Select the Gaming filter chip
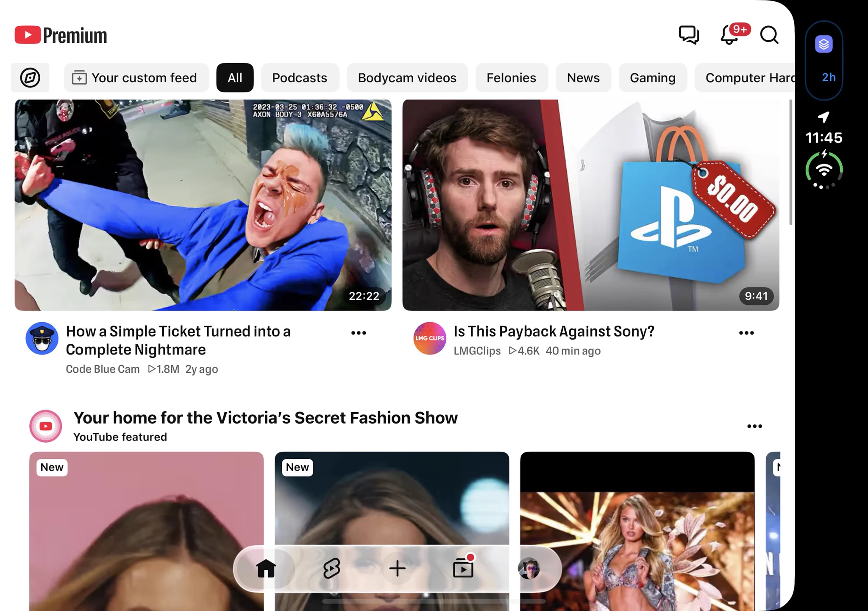Viewport: 868px width, 611px height. [653, 78]
